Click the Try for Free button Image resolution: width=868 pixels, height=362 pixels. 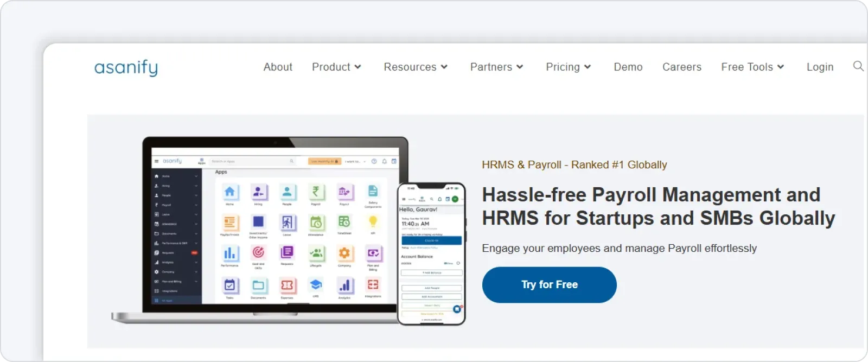549,284
